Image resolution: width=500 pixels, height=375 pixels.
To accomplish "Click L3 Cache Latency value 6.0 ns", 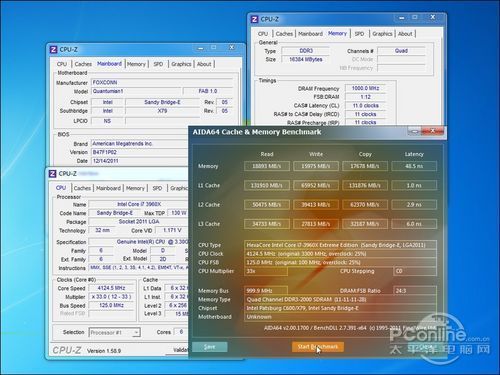I will click(x=414, y=224).
